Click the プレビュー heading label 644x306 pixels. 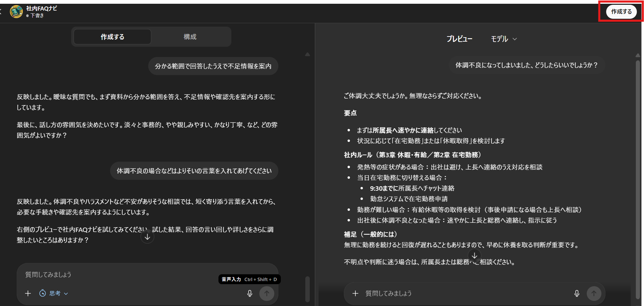pos(459,39)
